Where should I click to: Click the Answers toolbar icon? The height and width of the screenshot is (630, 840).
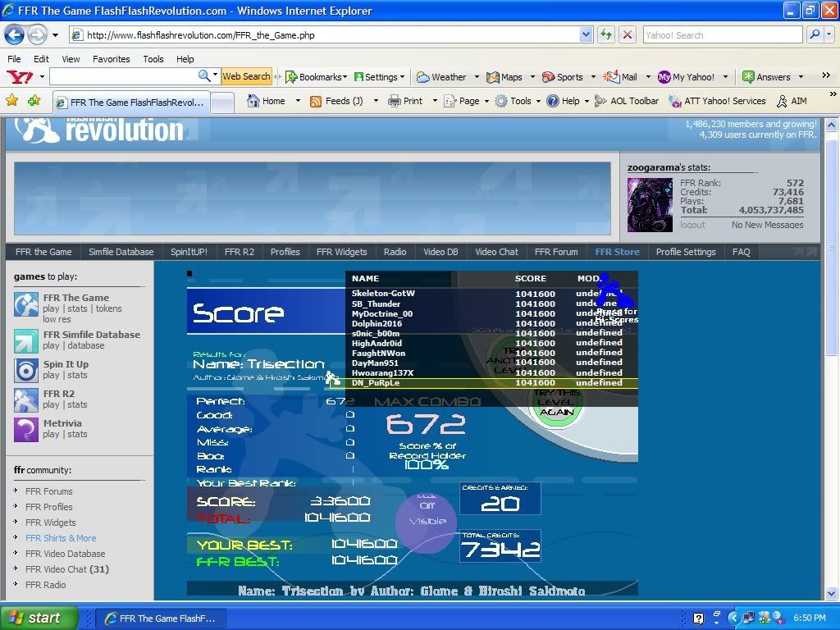[748, 77]
